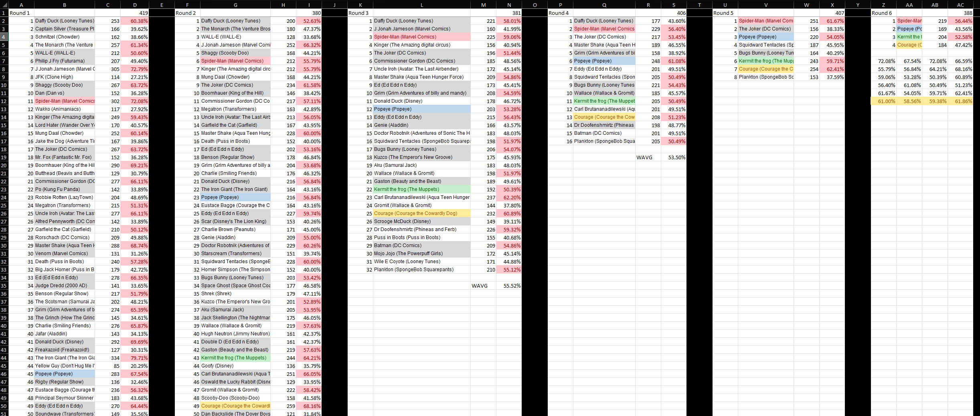Click the 'Philip J Fry (Futurama)' cell

click(65, 61)
